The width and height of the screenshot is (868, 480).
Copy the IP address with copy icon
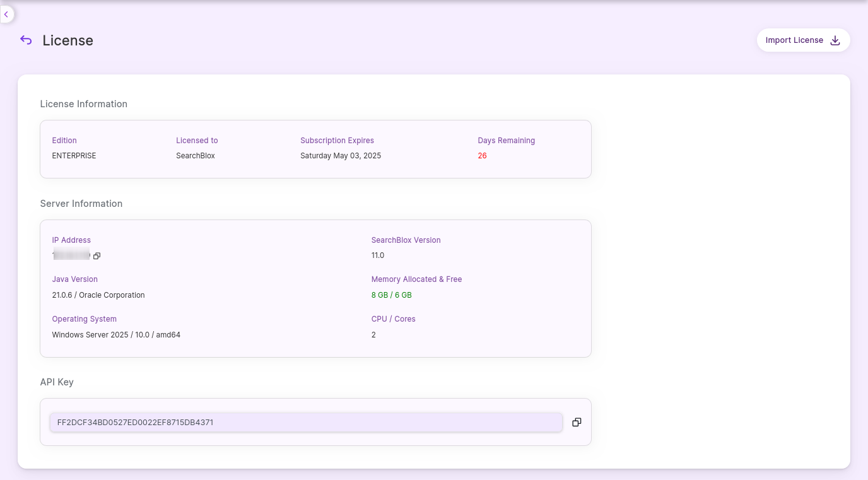click(x=97, y=255)
